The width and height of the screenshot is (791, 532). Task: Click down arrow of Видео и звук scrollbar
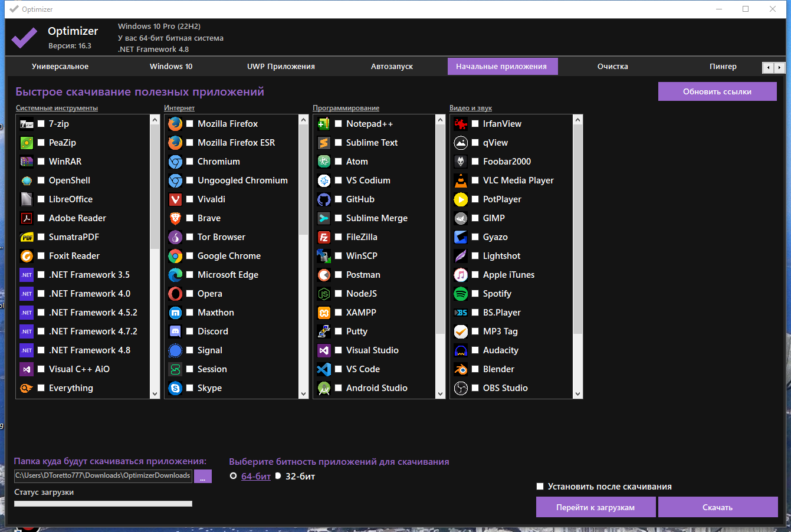pyautogui.click(x=577, y=394)
